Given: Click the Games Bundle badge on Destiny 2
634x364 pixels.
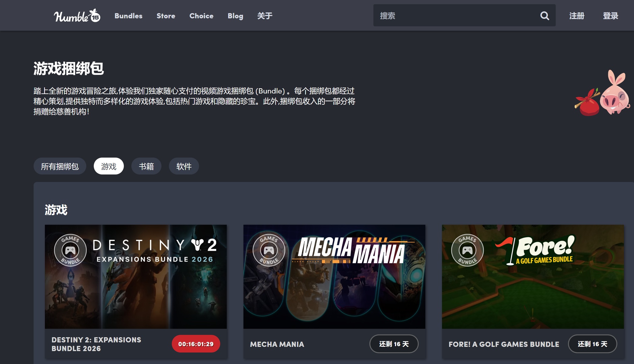Looking at the screenshot, I should 70,250.
